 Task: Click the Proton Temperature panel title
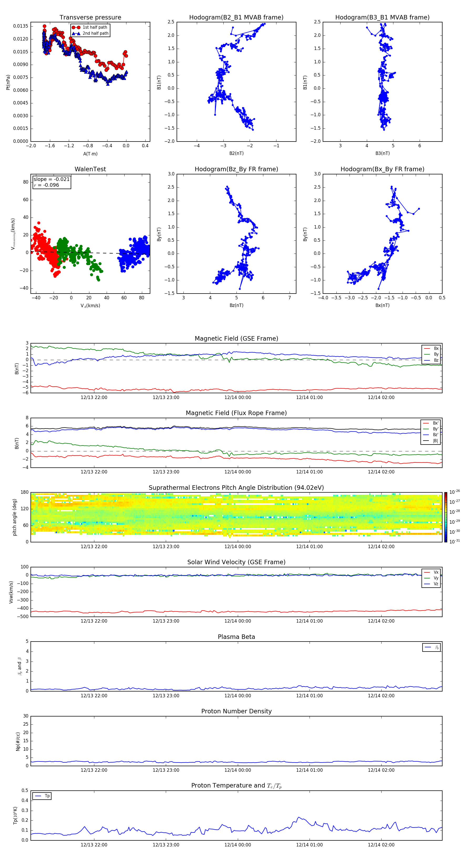coord(236,785)
